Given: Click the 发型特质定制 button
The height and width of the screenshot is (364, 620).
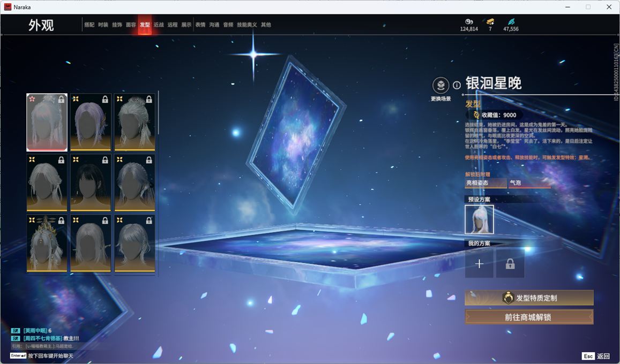Looking at the screenshot, I should click(x=529, y=298).
